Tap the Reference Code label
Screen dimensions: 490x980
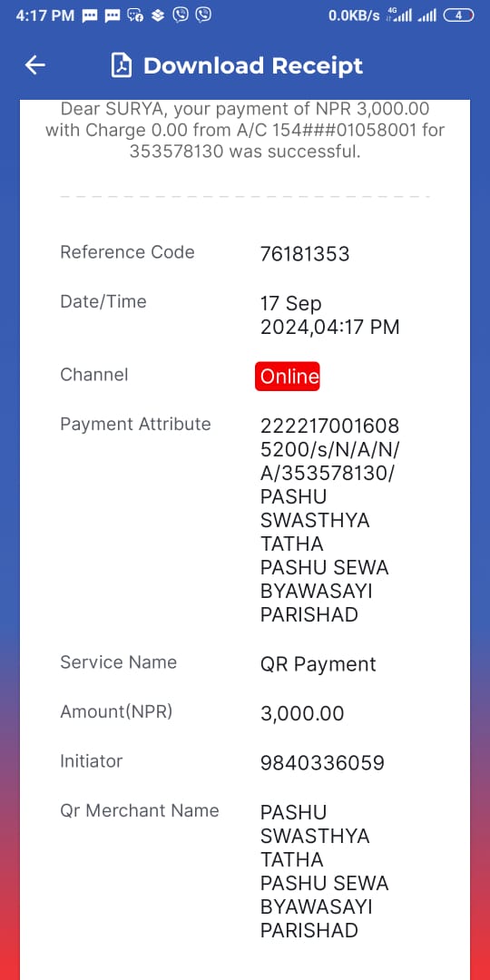(128, 252)
